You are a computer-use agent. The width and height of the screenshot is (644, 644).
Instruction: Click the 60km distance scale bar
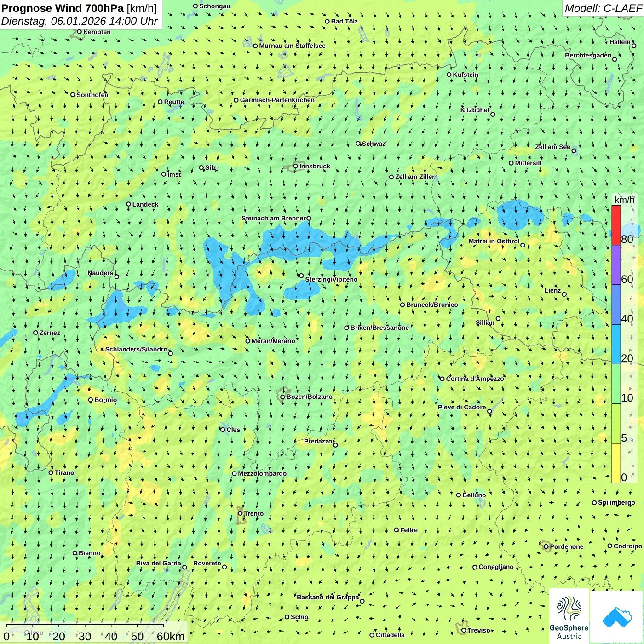(94, 633)
